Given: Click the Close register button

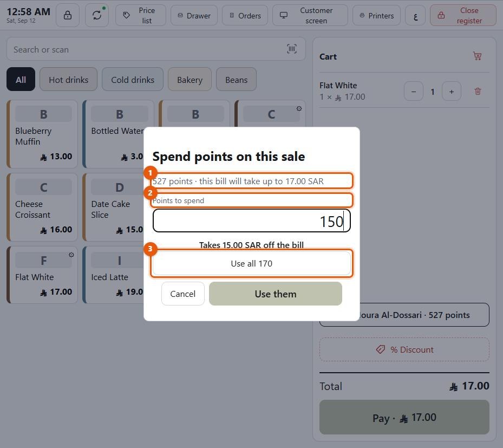Looking at the screenshot, I should 463,15.
